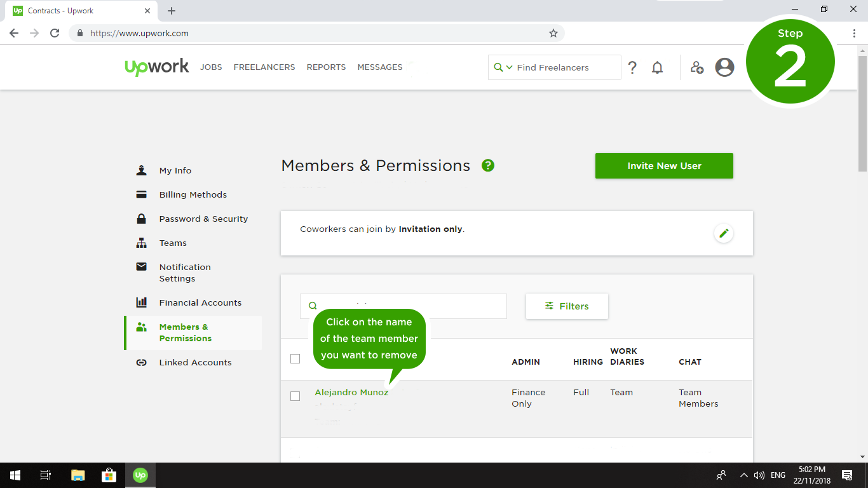
Task: Expand the search type dropdown arrow
Action: pyautogui.click(x=509, y=67)
